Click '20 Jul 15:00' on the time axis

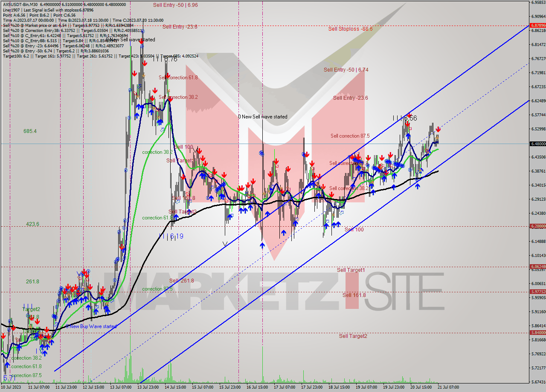[421, 387]
